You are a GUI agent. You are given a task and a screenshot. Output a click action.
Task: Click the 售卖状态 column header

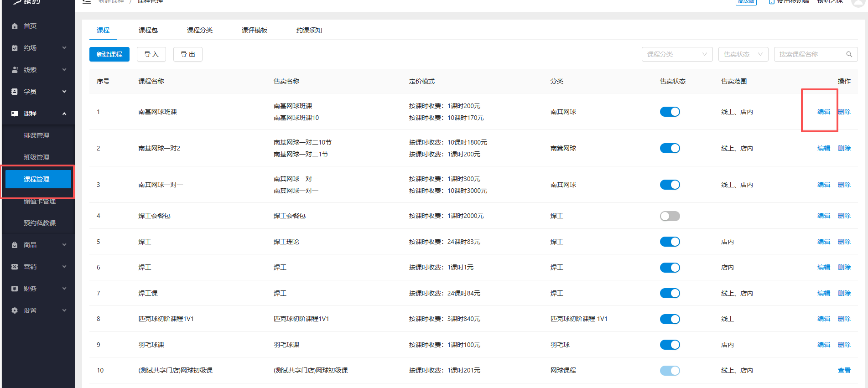pyautogui.click(x=673, y=81)
